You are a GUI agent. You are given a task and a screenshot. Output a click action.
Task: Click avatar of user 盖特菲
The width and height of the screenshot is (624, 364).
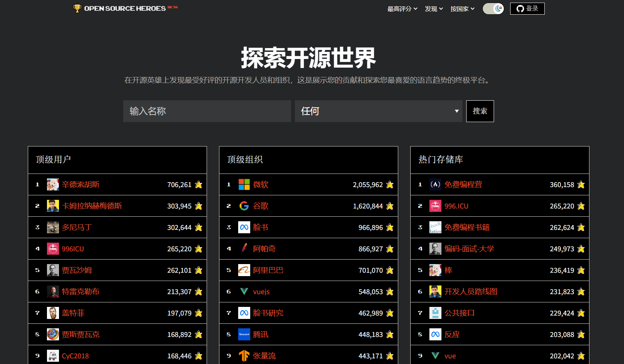tap(53, 313)
